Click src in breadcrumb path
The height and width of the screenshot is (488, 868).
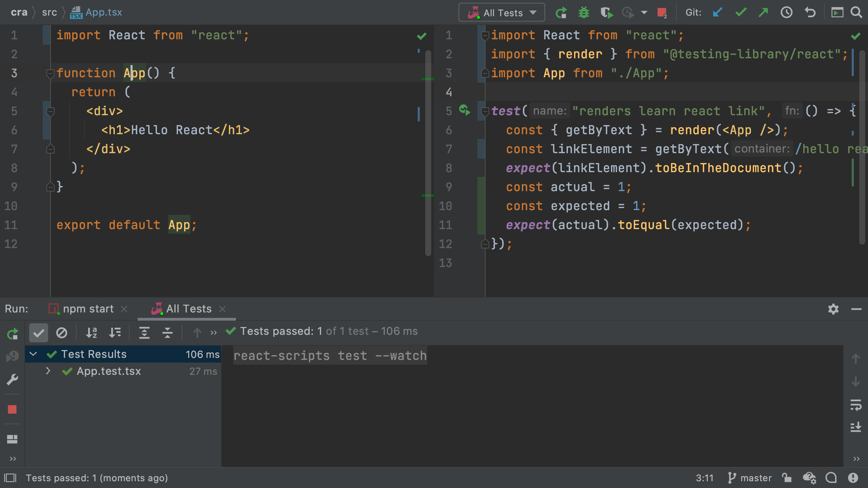(x=49, y=13)
